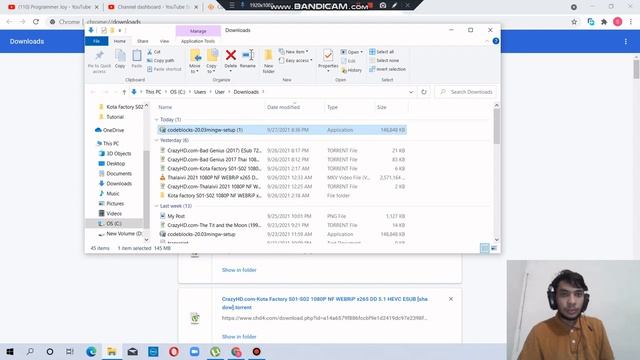Viewport: 640px width, 360px height.
Task: Open Windows taskbar search
Action: click(x=30, y=351)
